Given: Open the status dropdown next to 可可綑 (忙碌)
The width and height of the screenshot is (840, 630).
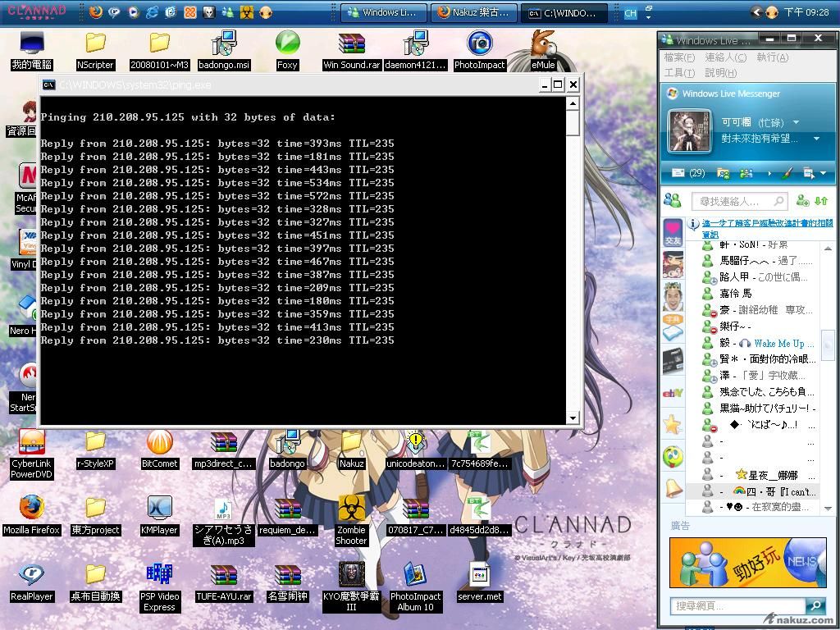Looking at the screenshot, I should [x=796, y=122].
